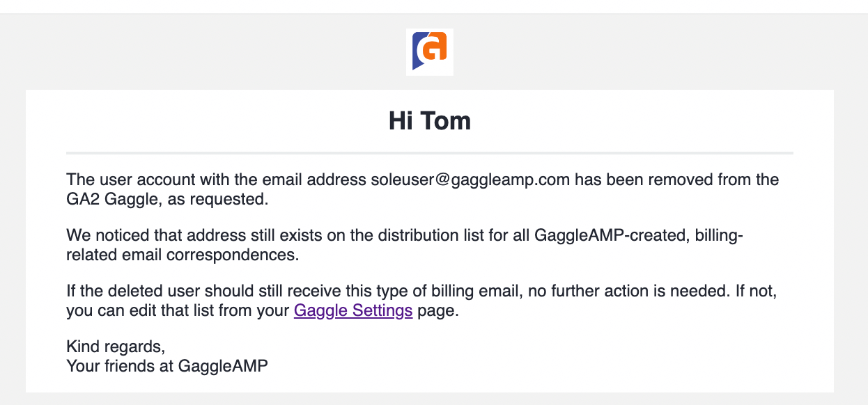
Task: Click the word 'page.' after the settings link
Action: [x=438, y=310]
